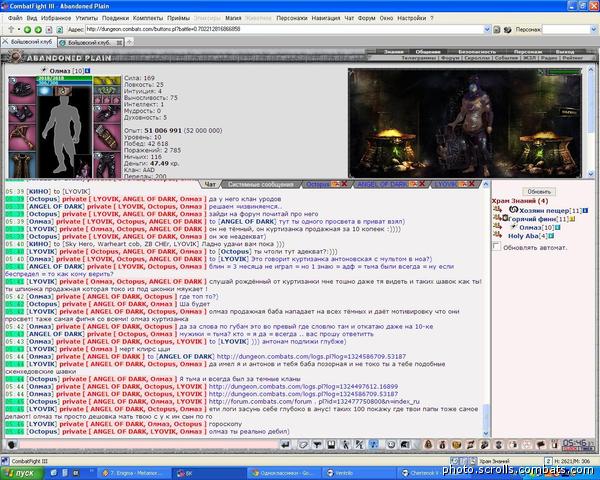
Task: Toggle the Обновлять автомат. checkbox
Action: (496, 246)
